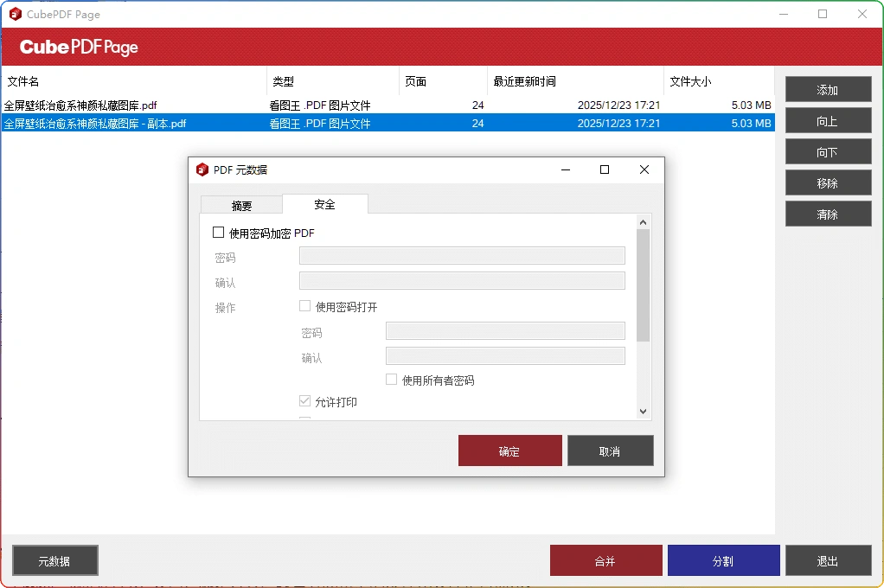Remove the selected file with 移除

coord(828,182)
